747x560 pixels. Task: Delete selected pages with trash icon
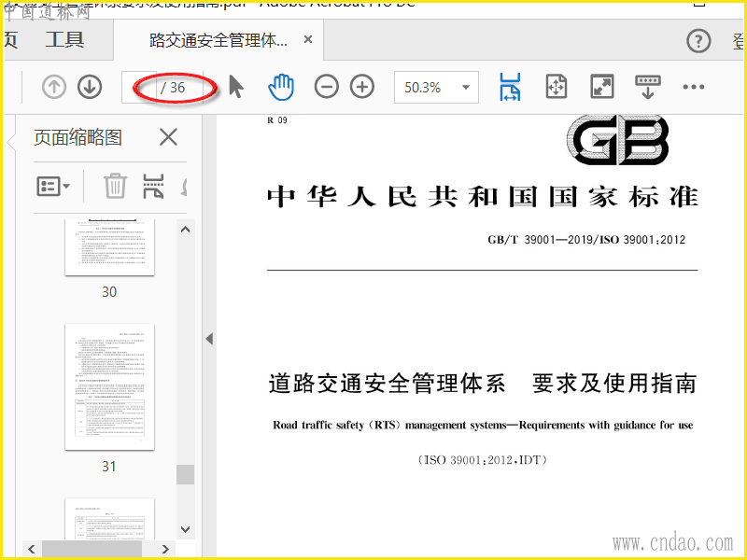click(115, 186)
